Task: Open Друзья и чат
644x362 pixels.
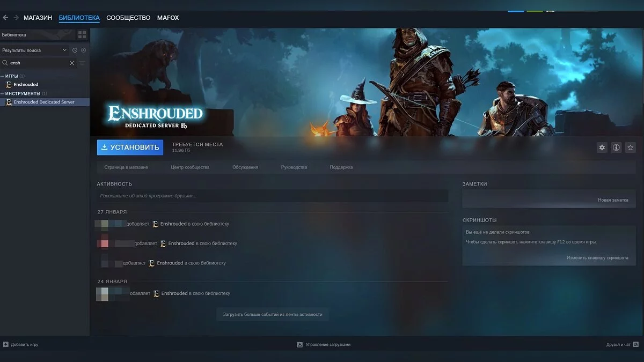Action: click(x=618, y=344)
